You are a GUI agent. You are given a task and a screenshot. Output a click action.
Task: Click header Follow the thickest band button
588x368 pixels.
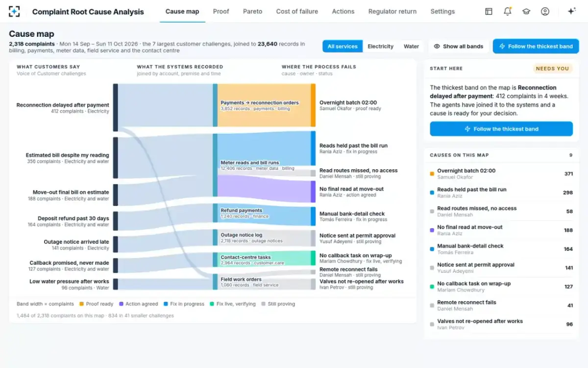point(536,46)
